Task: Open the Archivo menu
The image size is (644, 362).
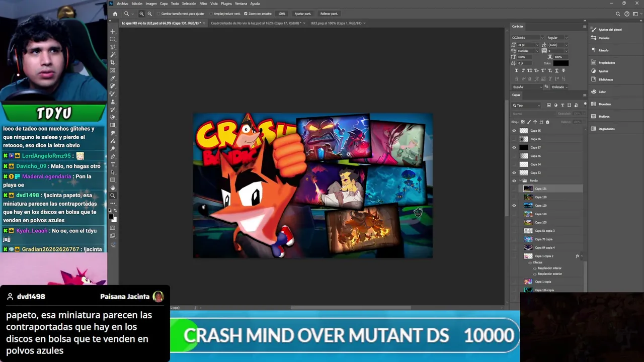Action: [122, 4]
